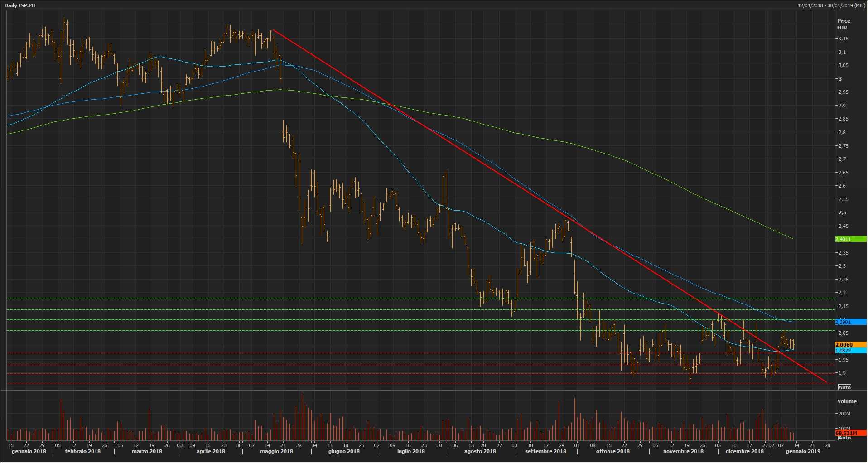This screenshot has width=868, height=463.
Task: Click the 12/01/2018 - 30/01/2019 date range
Action: pos(831,5)
